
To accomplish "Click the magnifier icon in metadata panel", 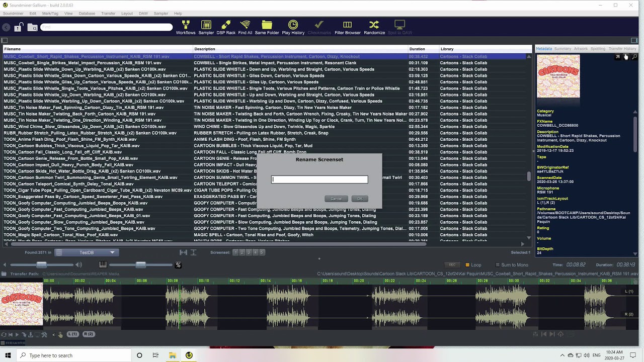I will pyautogui.click(x=634, y=57).
